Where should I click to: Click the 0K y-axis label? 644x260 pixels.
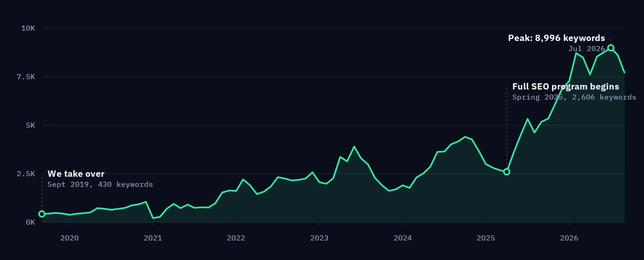(30, 222)
